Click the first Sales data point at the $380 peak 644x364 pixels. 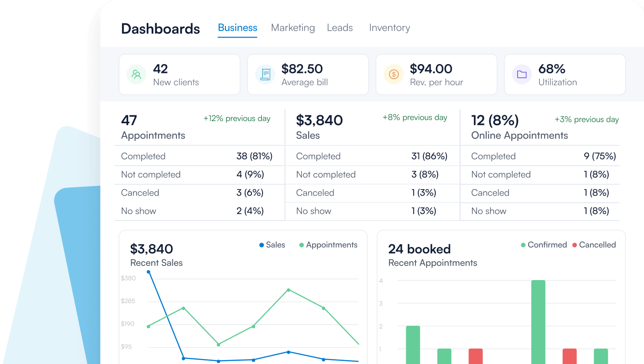149,272
